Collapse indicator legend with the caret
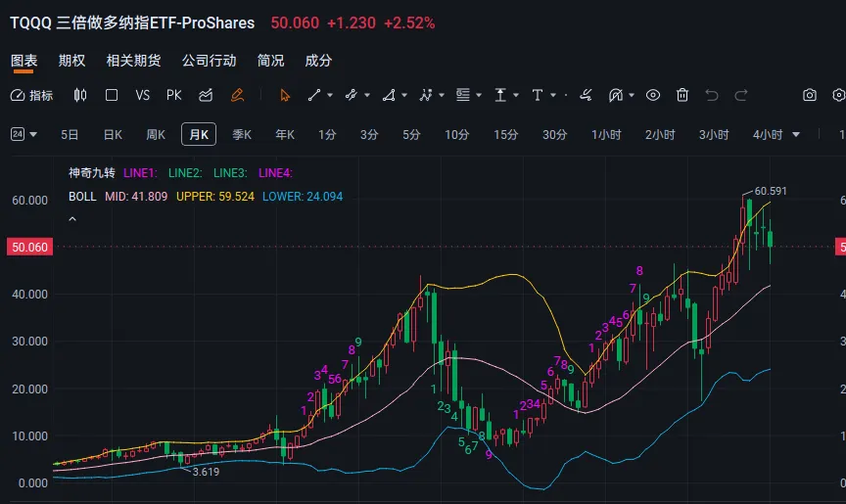The height and width of the screenshot is (504, 846). pos(72,219)
